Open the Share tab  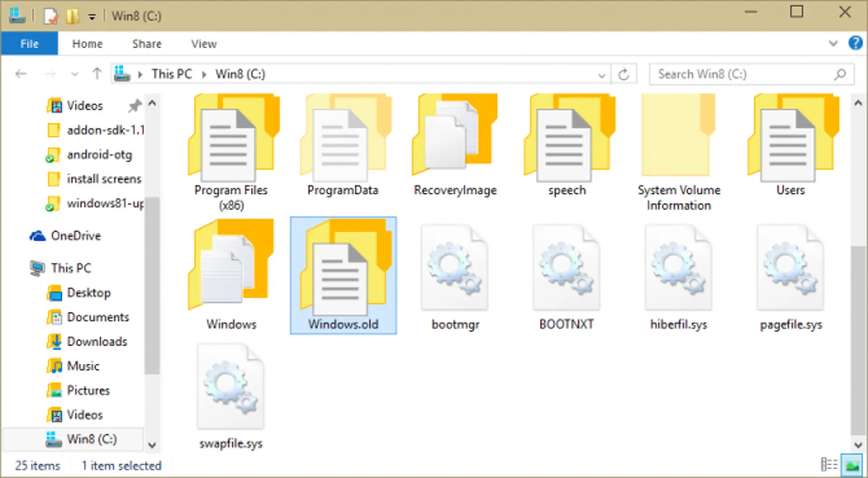coord(146,43)
